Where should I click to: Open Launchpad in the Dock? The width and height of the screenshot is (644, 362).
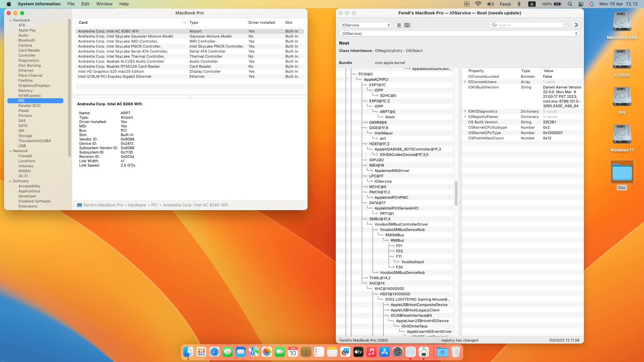click(201, 352)
